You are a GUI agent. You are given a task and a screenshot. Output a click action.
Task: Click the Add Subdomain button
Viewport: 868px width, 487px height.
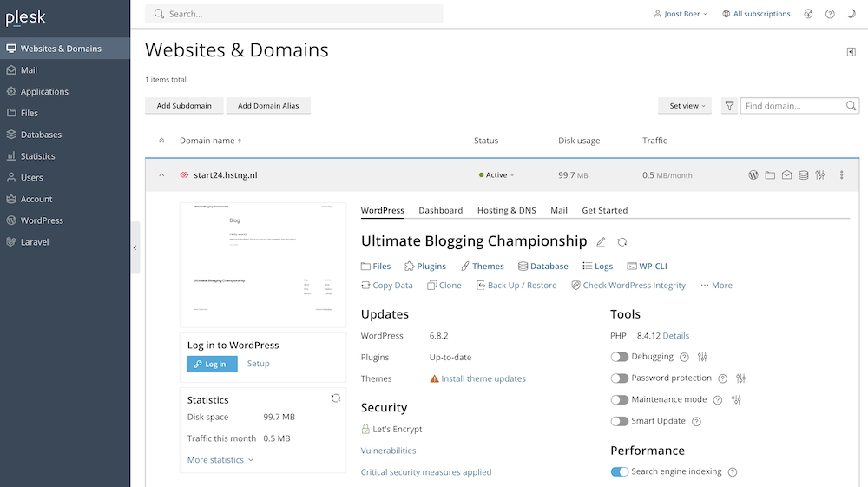click(184, 106)
